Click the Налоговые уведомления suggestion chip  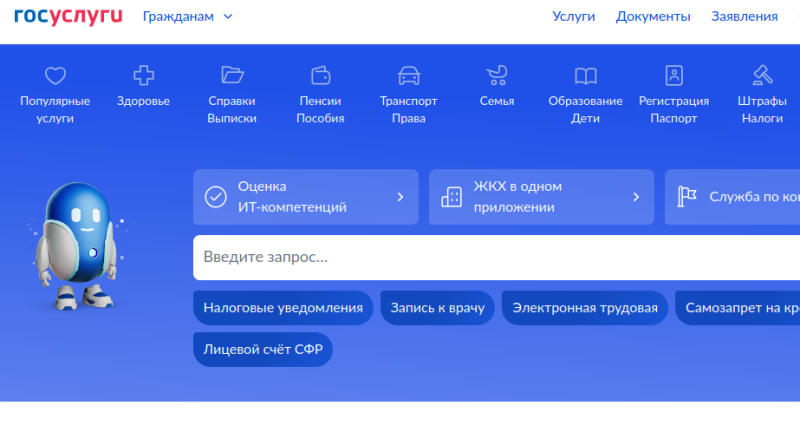[x=283, y=308]
